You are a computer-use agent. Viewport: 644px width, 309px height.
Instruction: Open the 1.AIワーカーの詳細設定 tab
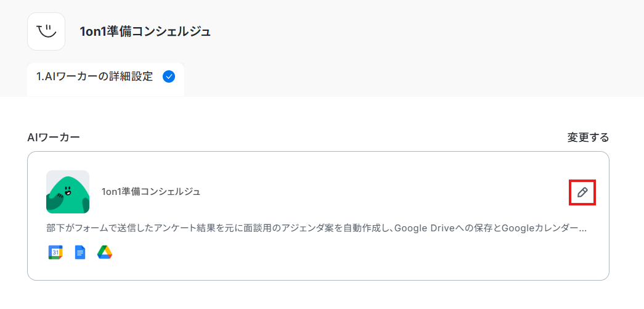click(x=94, y=77)
